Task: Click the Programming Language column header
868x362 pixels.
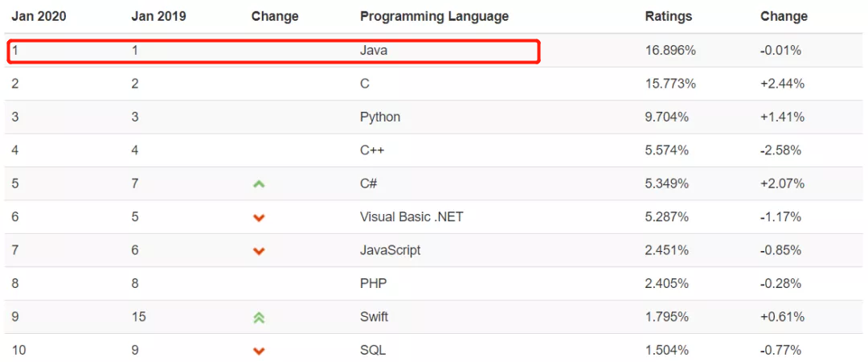Action: pyautogui.click(x=434, y=16)
